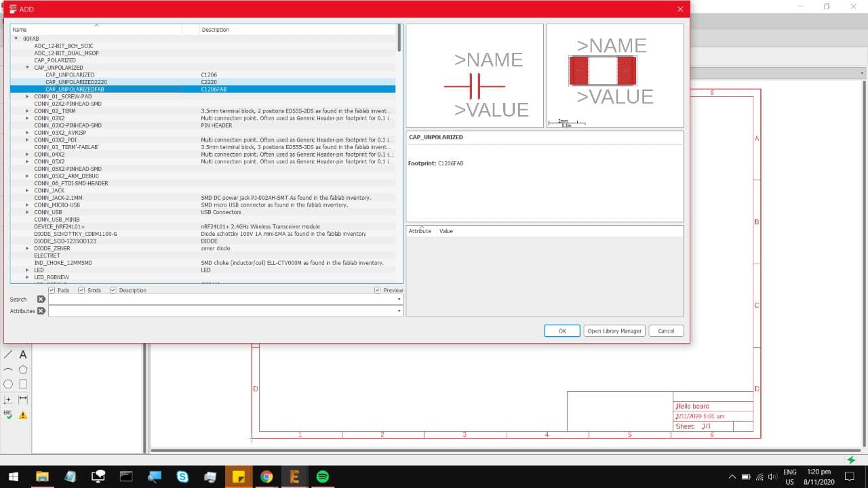The width and height of the screenshot is (868, 488).
Task: Open Command Prompt from taskbar
Action: [125, 476]
